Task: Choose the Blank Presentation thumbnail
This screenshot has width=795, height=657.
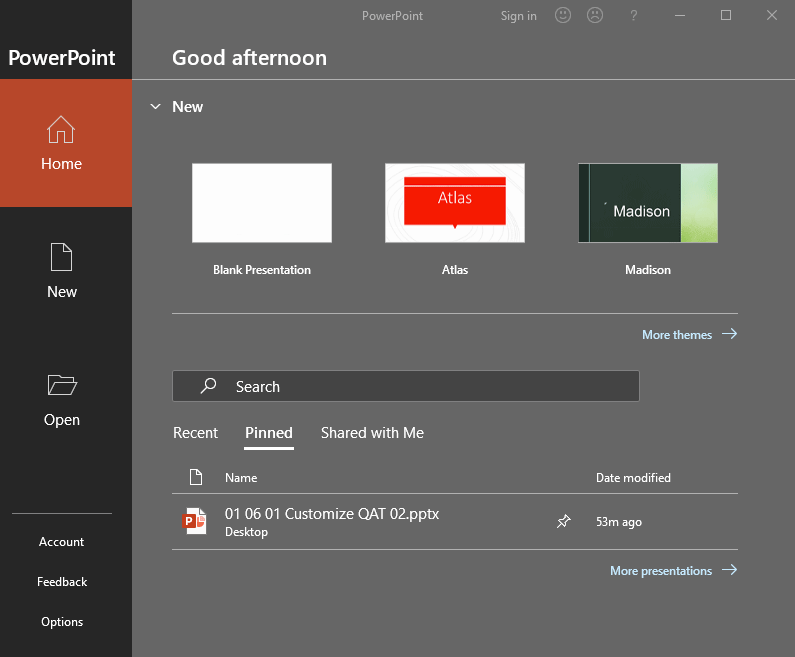Action: click(x=262, y=203)
